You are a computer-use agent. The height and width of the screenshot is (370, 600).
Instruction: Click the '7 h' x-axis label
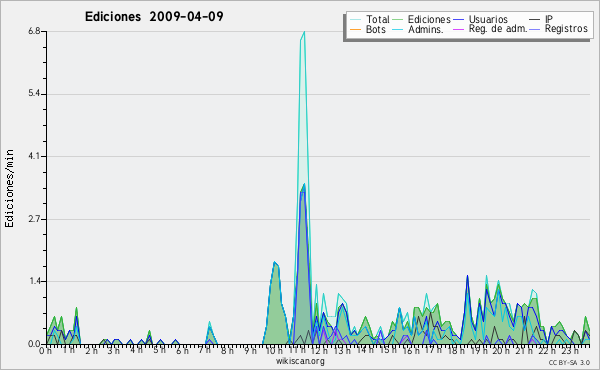(204, 350)
